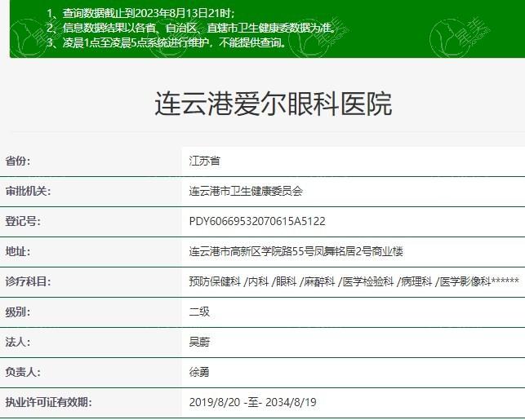The height and width of the screenshot is (420, 525).
Task: Click the 诊疗科目 label
Action: tap(28, 281)
